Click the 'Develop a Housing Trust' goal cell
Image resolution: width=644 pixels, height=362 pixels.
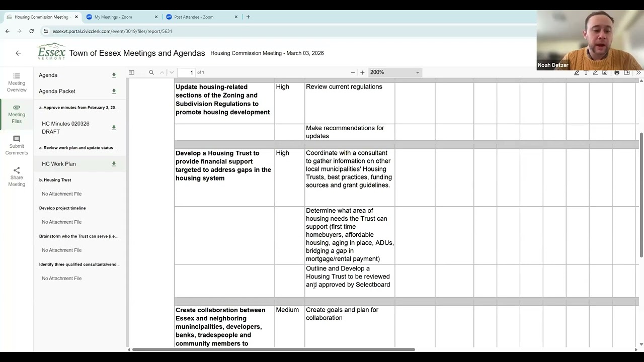coord(224,177)
